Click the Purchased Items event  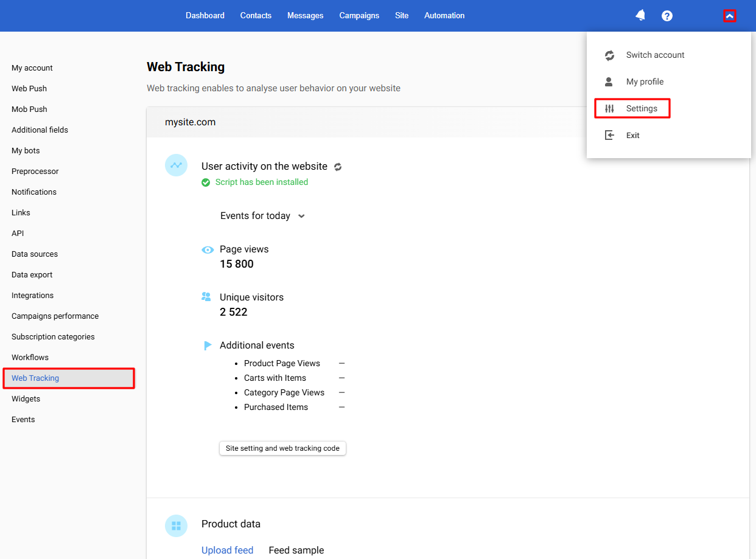pos(276,407)
